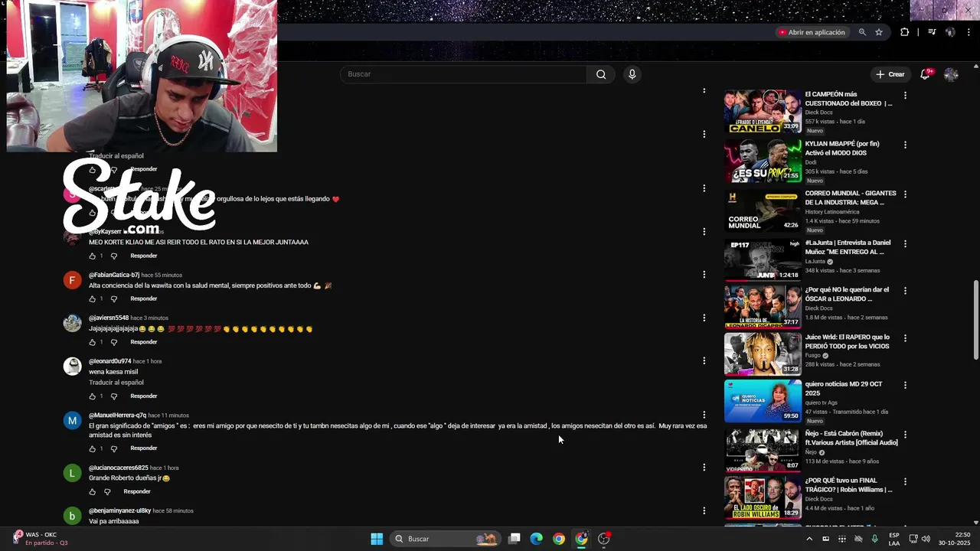Screen dimensions: 980x551
Task: Click the taskbar microphone tray icon
Action: pos(874,539)
